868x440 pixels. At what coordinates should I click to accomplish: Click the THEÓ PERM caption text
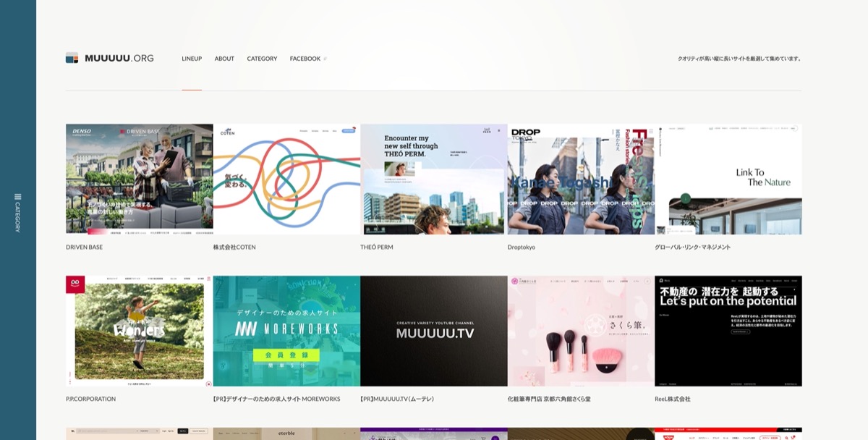pyautogui.click(x=377, y=247)
